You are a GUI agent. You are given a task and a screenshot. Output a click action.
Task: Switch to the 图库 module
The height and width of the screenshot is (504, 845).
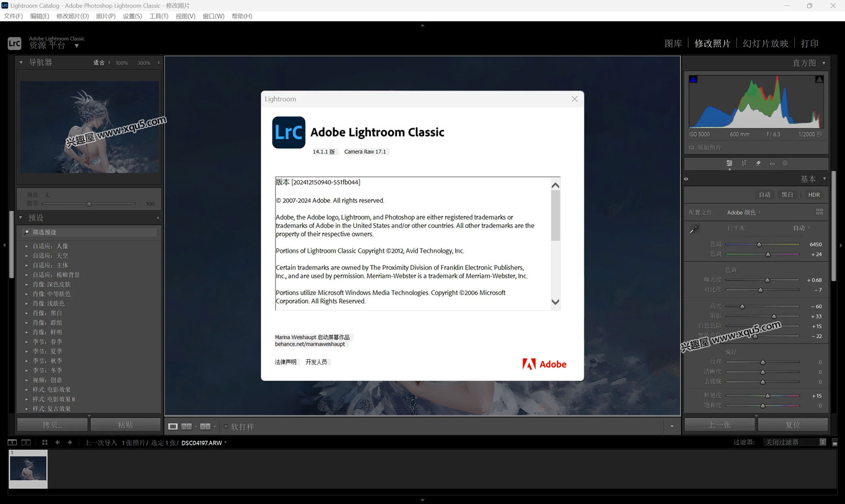tap(673, 43)
